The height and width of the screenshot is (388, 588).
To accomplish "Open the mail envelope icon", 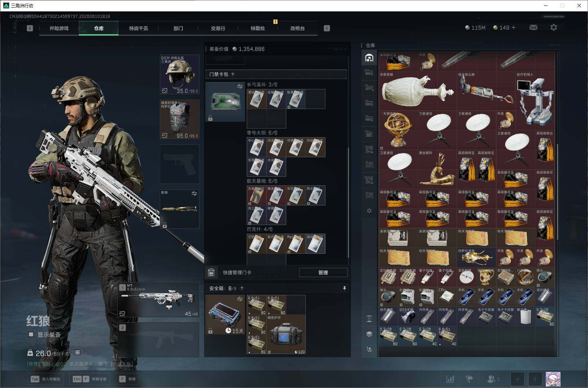I will (x=533, y=28).
